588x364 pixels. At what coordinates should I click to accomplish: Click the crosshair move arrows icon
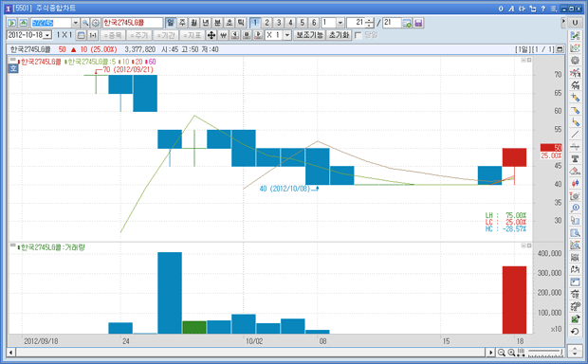211,35
